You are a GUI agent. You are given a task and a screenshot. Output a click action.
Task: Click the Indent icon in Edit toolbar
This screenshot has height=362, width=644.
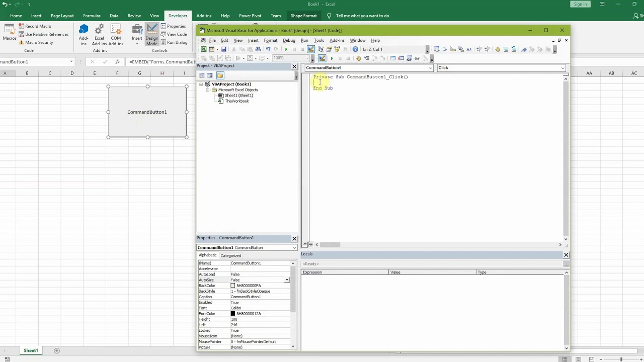[x=479, y=49]
